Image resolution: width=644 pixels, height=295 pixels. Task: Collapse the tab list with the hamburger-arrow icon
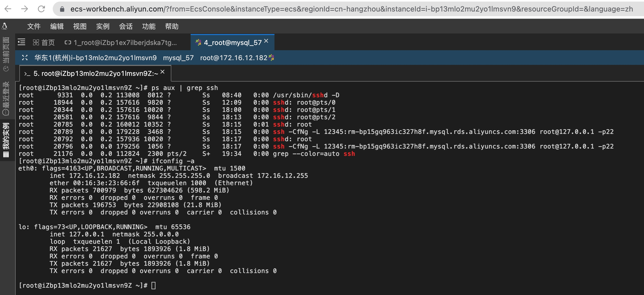tap(21, 42)
